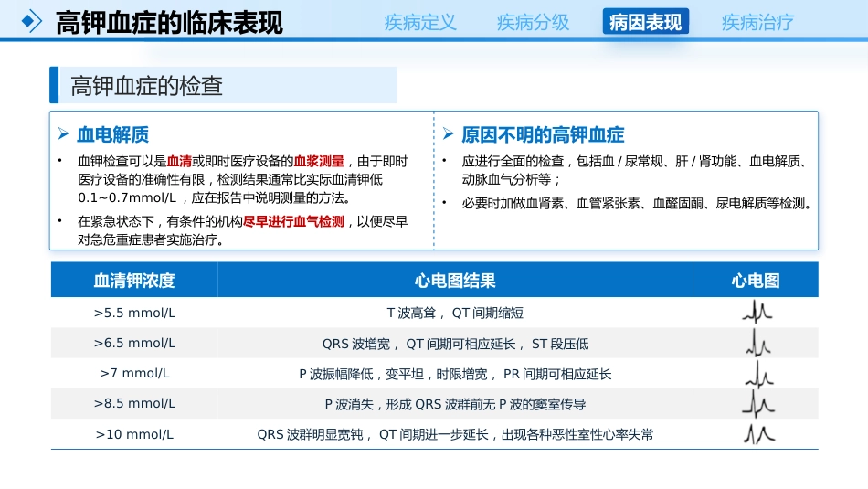Click the cell >8.5 mmol/L
This screenshot has height=489, width=868.
[134, 404]
